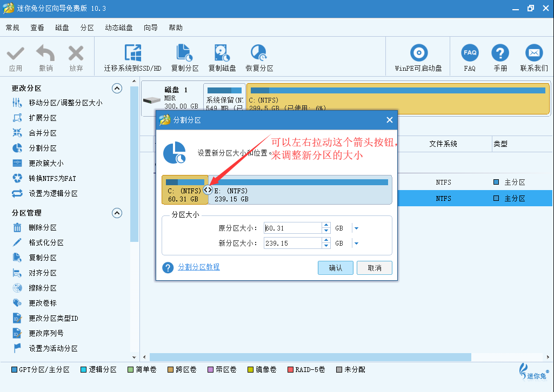Select Change Partition Type ID (更改分区类型ID)
The height and width of the screenshot is (392, 554).
click(53, 318)
